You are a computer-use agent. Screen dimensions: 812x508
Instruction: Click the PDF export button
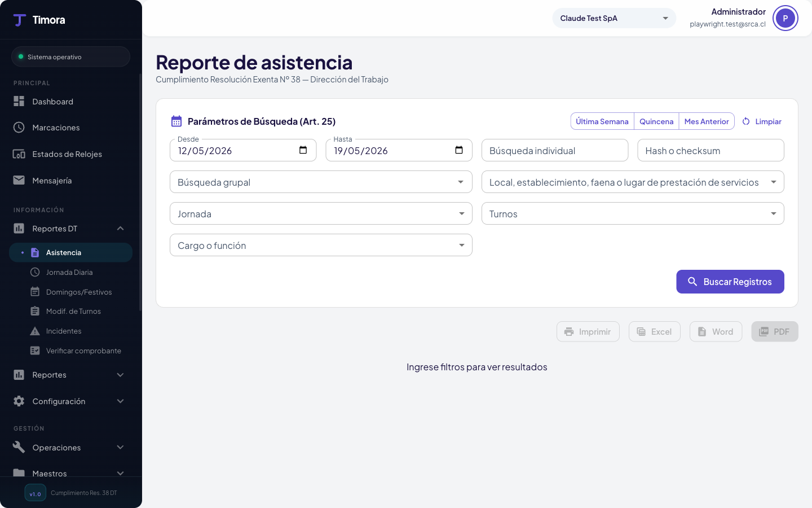pos(775,332)
